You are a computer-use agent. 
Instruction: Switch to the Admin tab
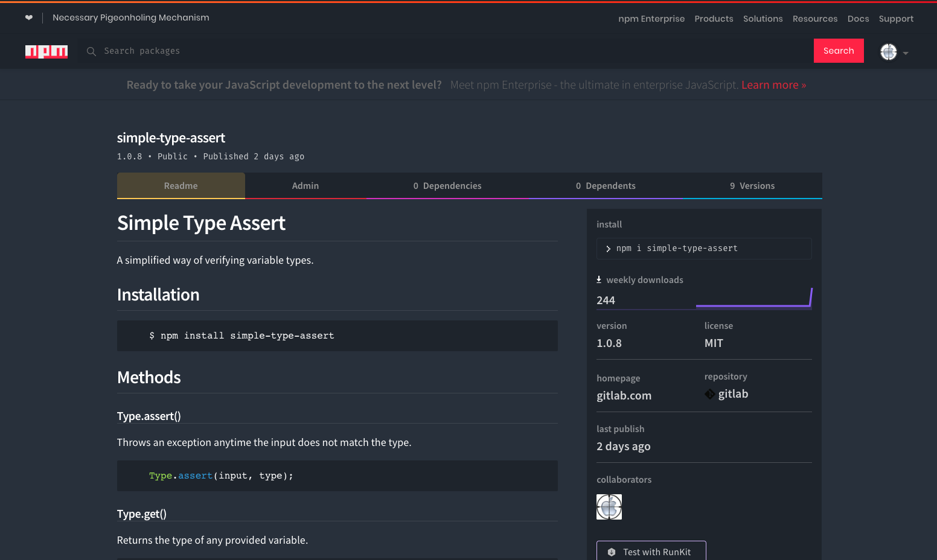pyautogui.click(x=305, y=186)
